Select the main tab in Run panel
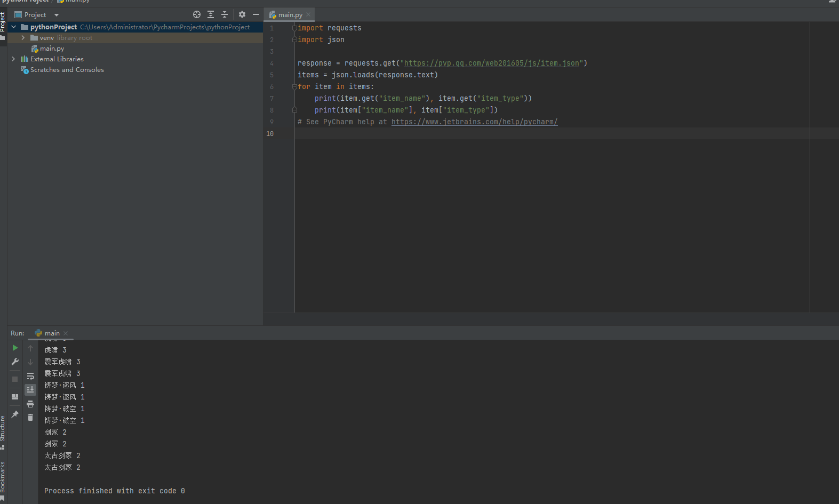 pyautogui.click(x=52, y=333)
